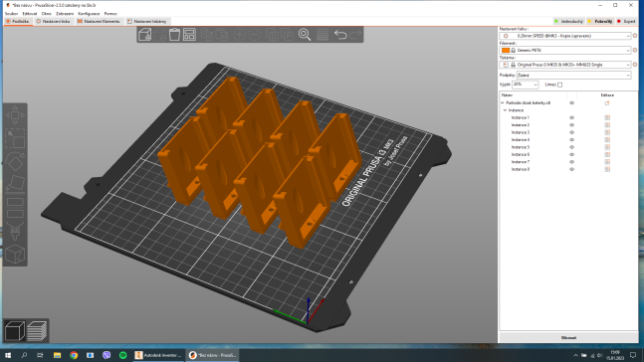Screen dimensions: 644x362
Task: Open print settings gear icon beside profile
Action: 635,36
